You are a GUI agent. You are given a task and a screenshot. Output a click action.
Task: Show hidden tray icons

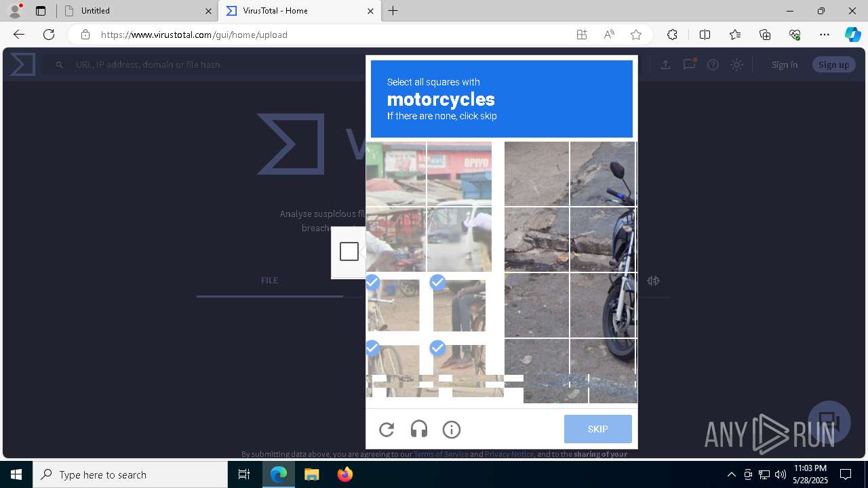[x=731, y=474]
